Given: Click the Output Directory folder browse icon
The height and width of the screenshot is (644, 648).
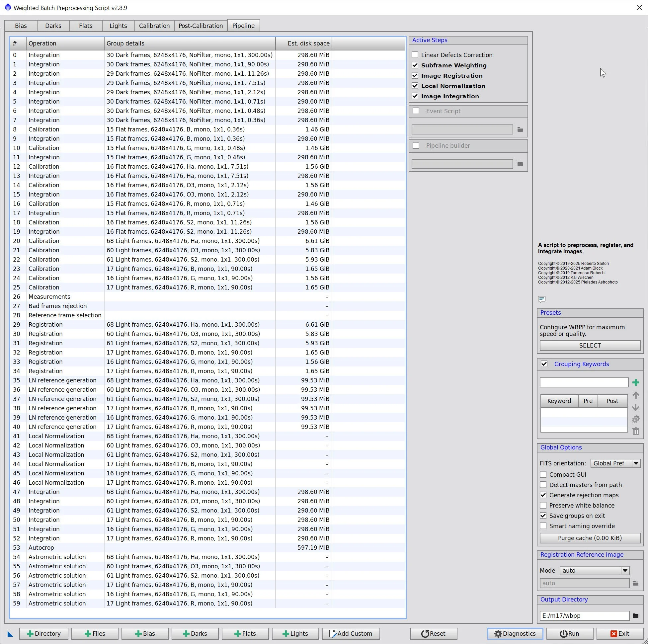Looking at the screenshot, I should coord(636,615).
